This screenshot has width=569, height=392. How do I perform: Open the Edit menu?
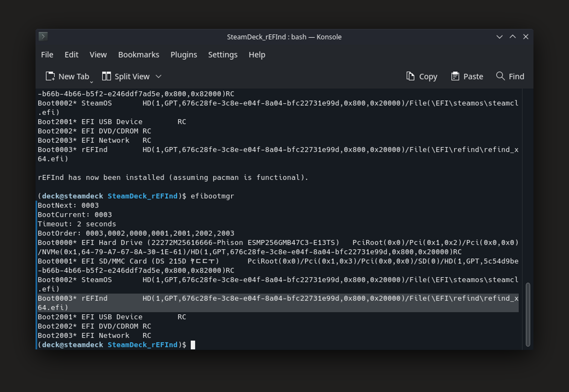pos(71,55)
